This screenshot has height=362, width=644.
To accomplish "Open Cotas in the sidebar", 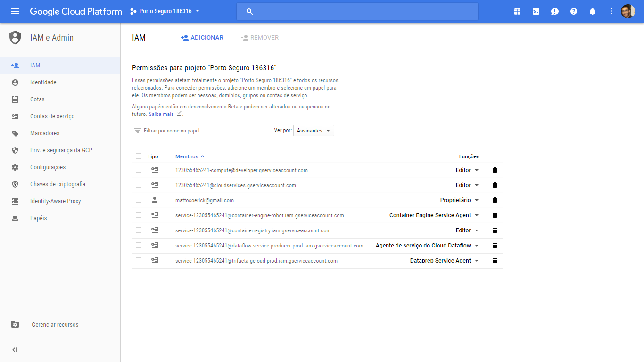I will tap(60, 99).
